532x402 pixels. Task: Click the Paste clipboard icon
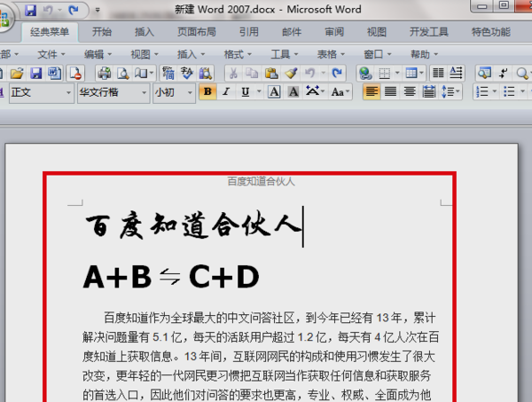point(271,73)
